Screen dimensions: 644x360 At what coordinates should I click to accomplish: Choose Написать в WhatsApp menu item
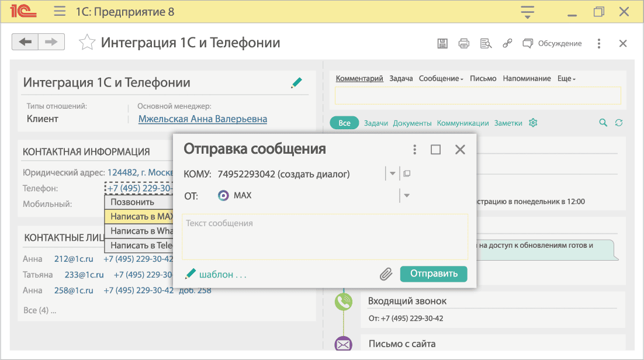[139, 231]
